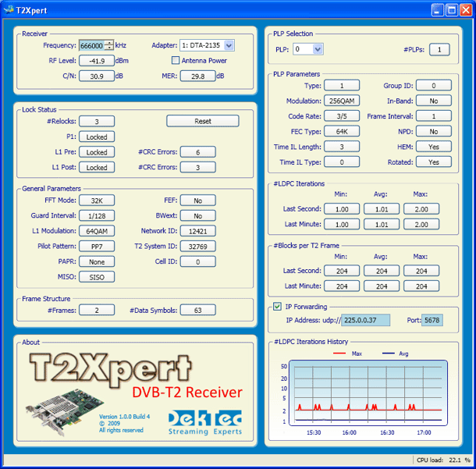Click the FEF value No
The height and width of the screenshot is (469, 476).
point(198,201)
